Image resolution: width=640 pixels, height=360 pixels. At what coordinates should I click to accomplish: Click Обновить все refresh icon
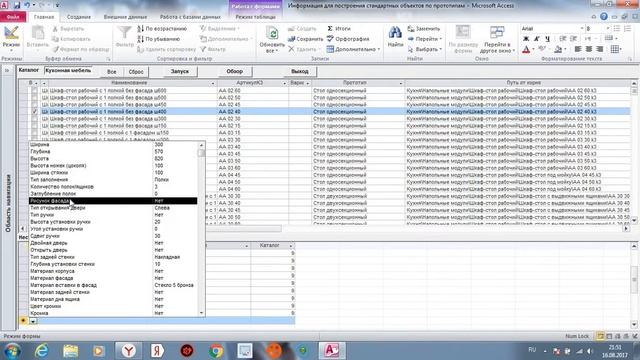point(272,33)
